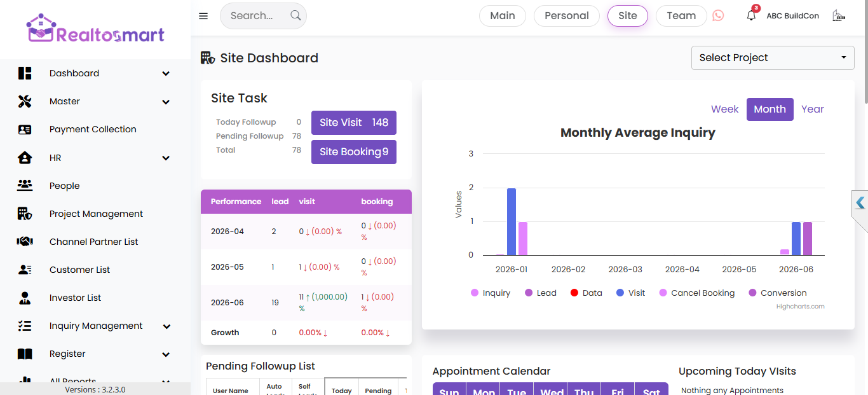Toggle the Inquiry legend series
This screenshot has width=868, height=395.
click(490, 293)
